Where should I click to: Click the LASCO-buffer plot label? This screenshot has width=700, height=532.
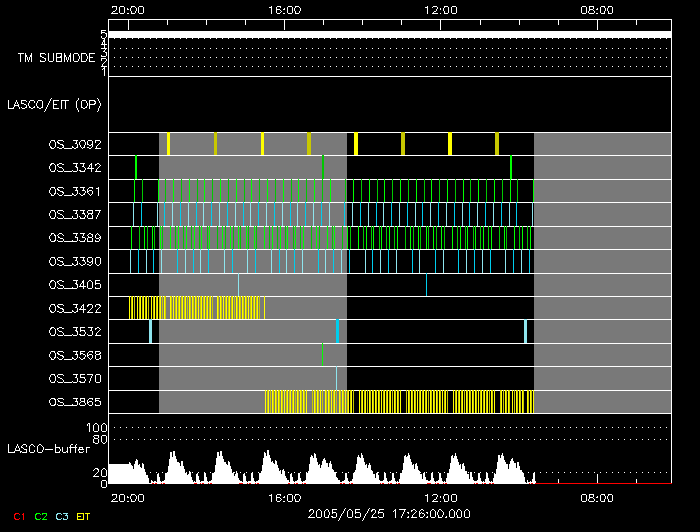pos(49,448)
